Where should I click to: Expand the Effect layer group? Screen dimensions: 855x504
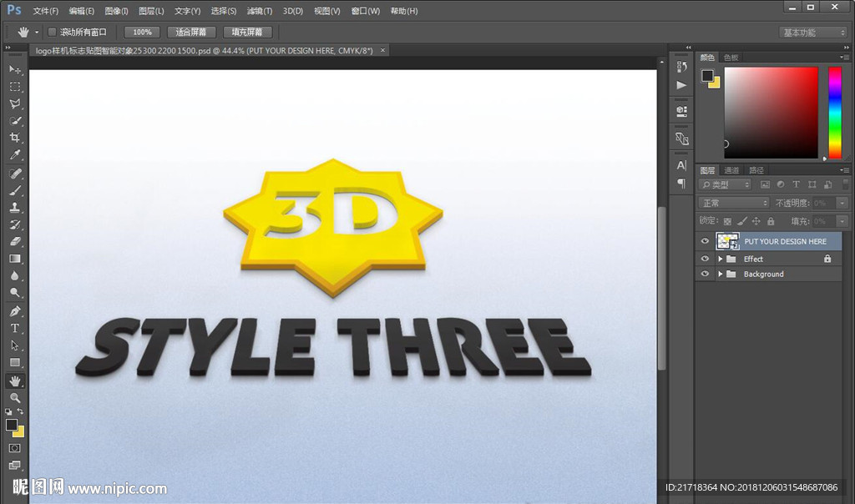point(720,259)
